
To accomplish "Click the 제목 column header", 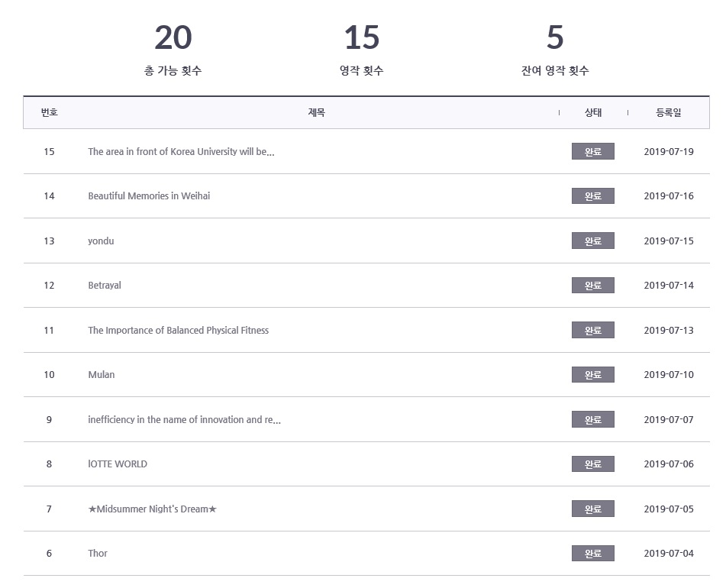I will tap(317, 112).
